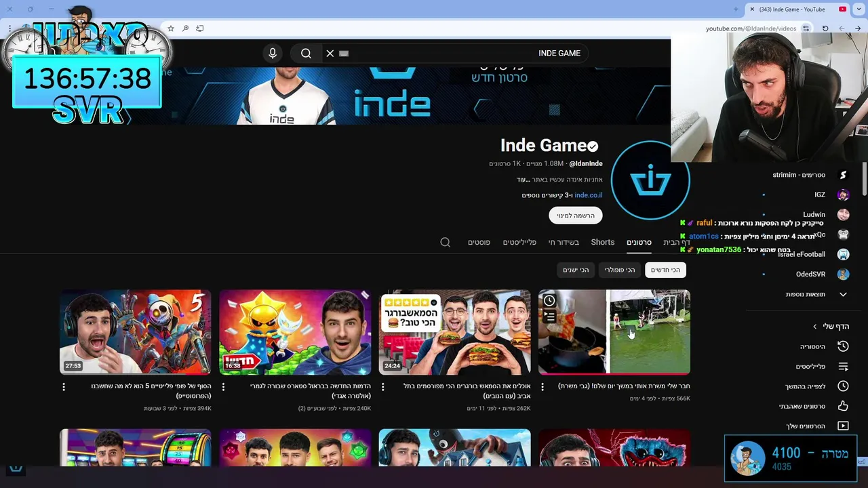Open playlists icon in sidebar

843,367
